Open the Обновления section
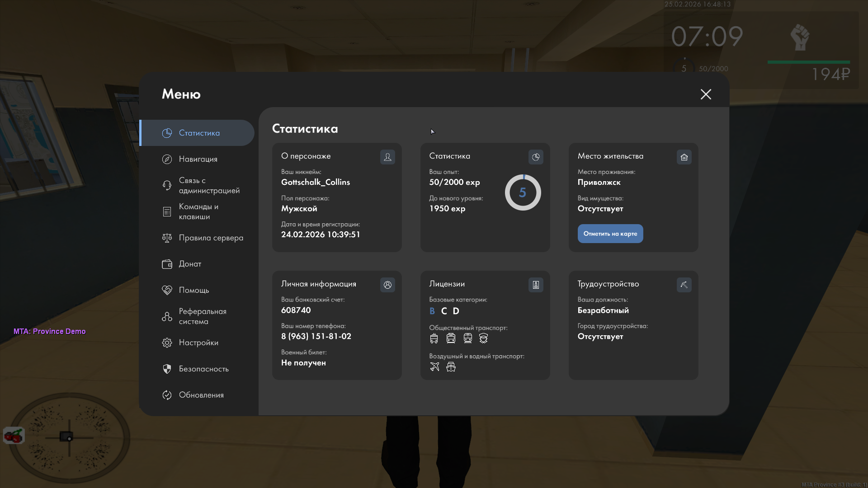The image size is (868, 488). [x=201, y=395]
